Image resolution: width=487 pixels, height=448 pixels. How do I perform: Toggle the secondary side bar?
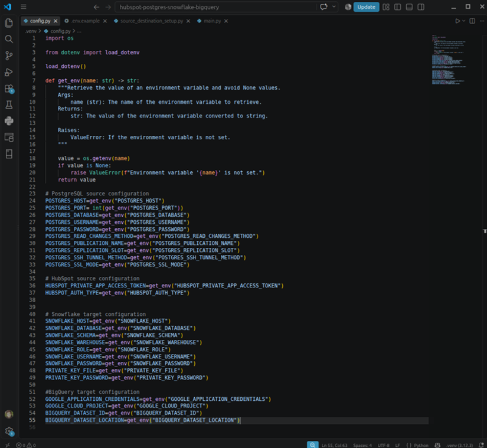[x=421, y=7]
